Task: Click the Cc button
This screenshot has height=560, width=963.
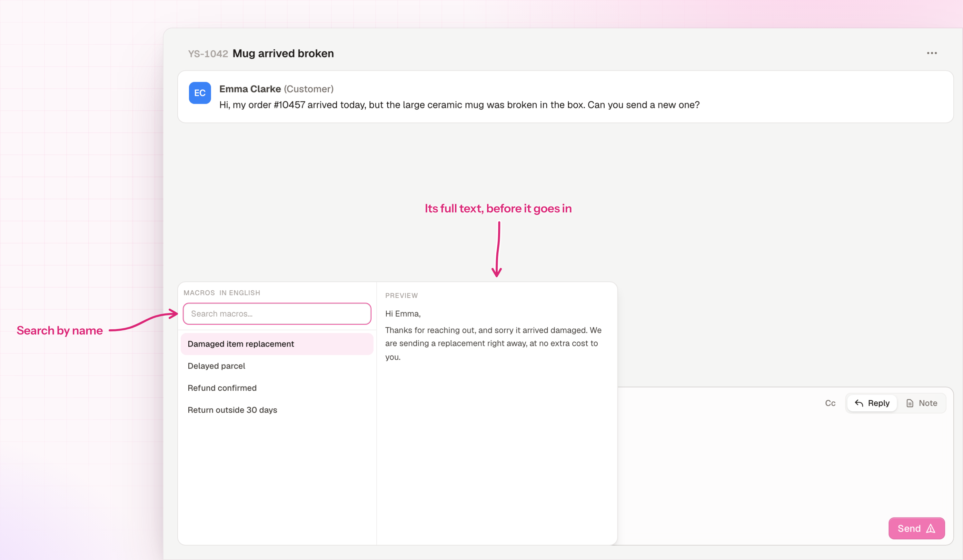Action: (830, 403)
